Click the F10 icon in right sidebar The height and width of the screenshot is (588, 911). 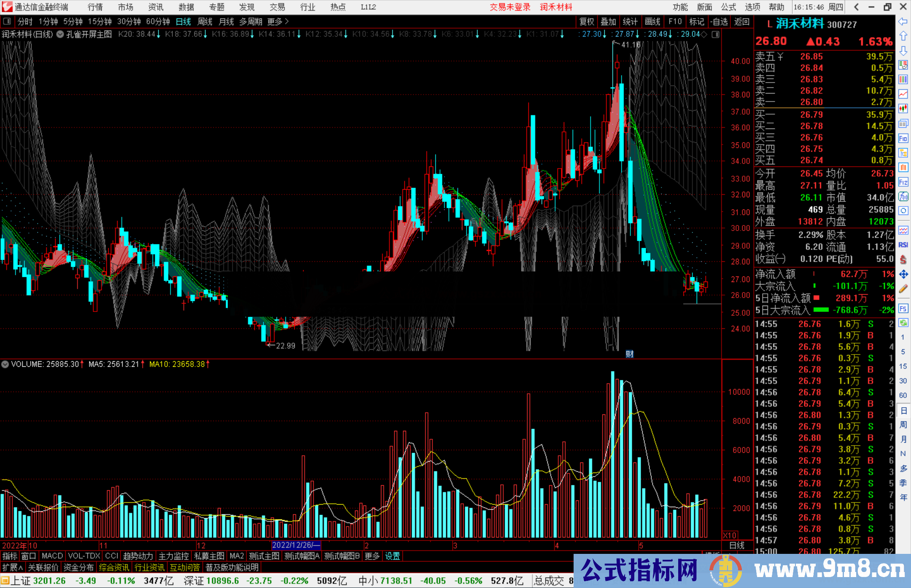pyautogui.click(x=903, y=138)
